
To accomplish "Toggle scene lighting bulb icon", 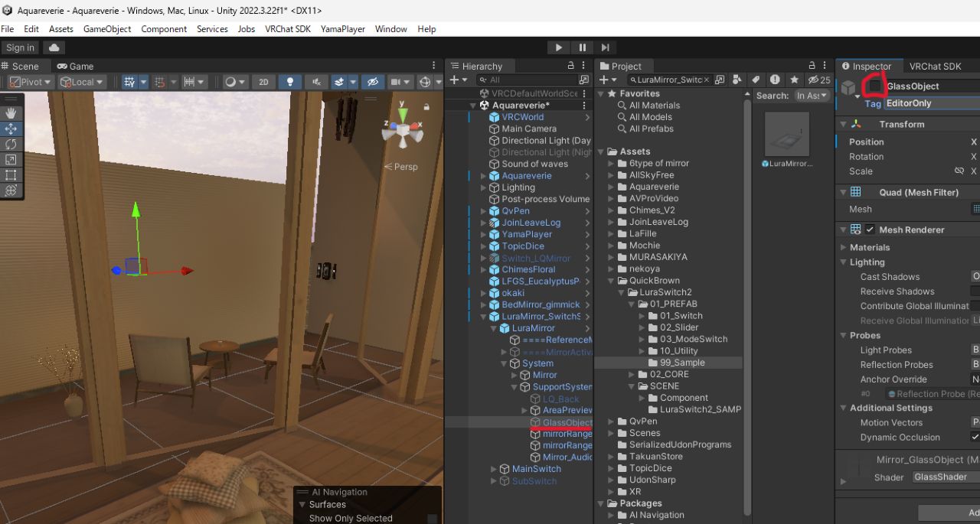I will click(x=290, y=82).
